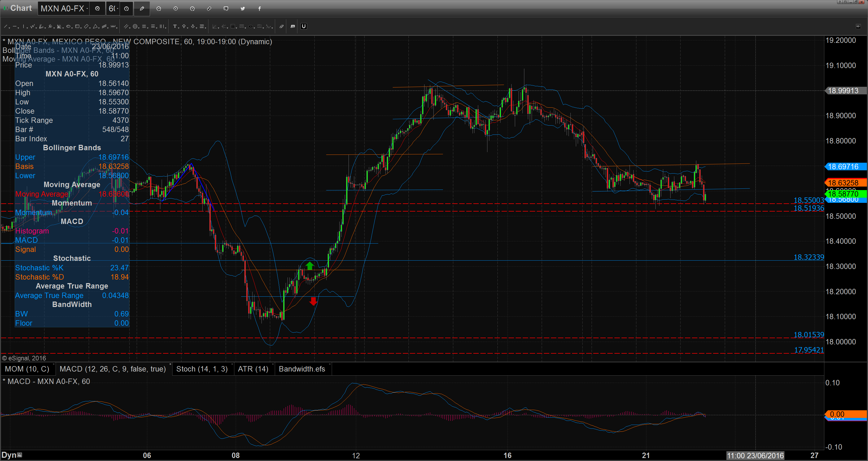
Task: Click the 18.32339 line label
Action: coord(809,257)
